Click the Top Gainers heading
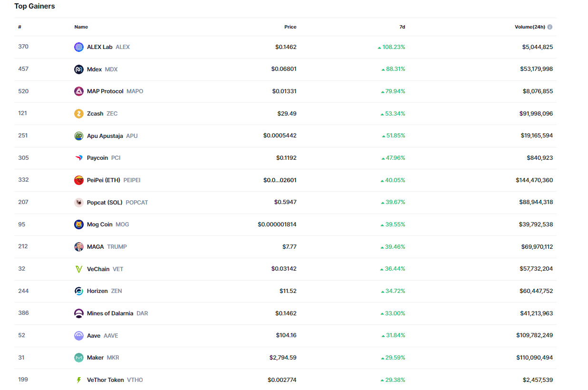Viewport: 588px width, 390px height. [35, 6]
